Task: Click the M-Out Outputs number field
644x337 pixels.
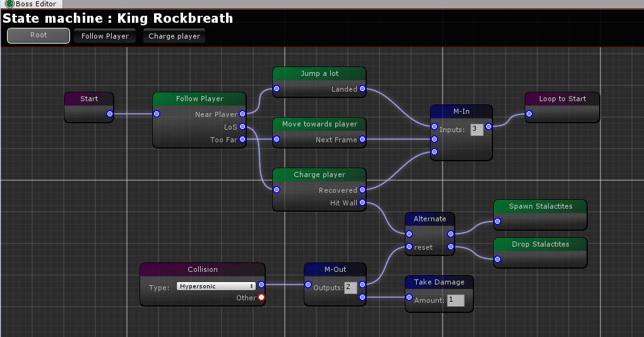Action: [350, 288]
